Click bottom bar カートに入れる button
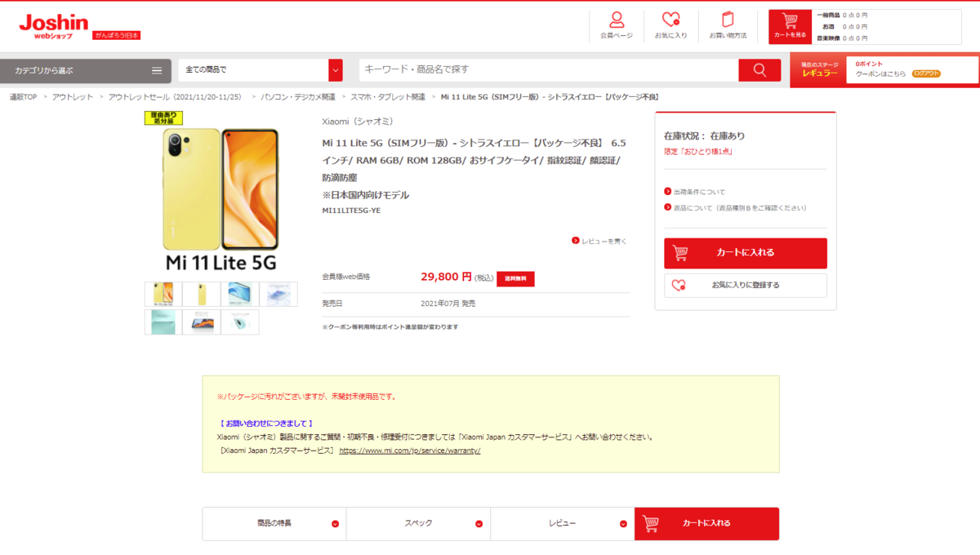This screenshot has height=555, width=980. 706,524
